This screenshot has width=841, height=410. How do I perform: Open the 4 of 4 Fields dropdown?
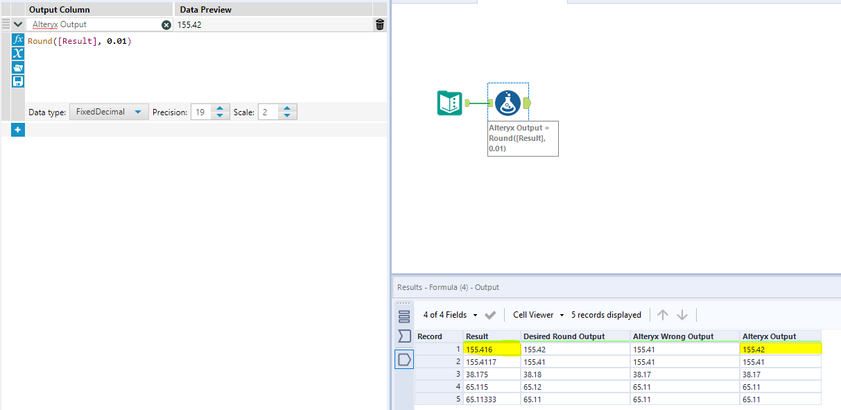[450, 315]
